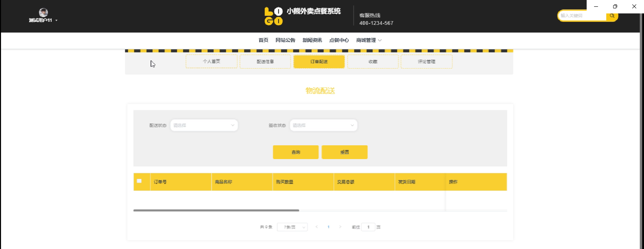This screenshot has width=644, height=249.
Task: Click the 查询 search button
Action: (296, 152)
